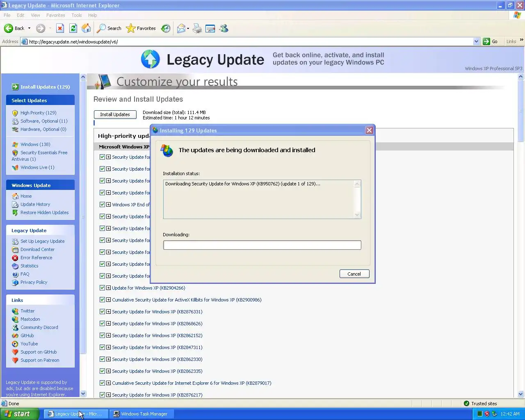Viewport: 525px width, 420px height.
Task: Click the Privacy Policy info icon
Action: [x=15, y=282]
